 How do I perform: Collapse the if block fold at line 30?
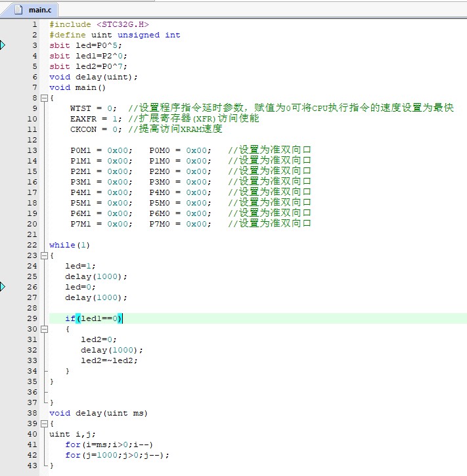coord(44,329)
